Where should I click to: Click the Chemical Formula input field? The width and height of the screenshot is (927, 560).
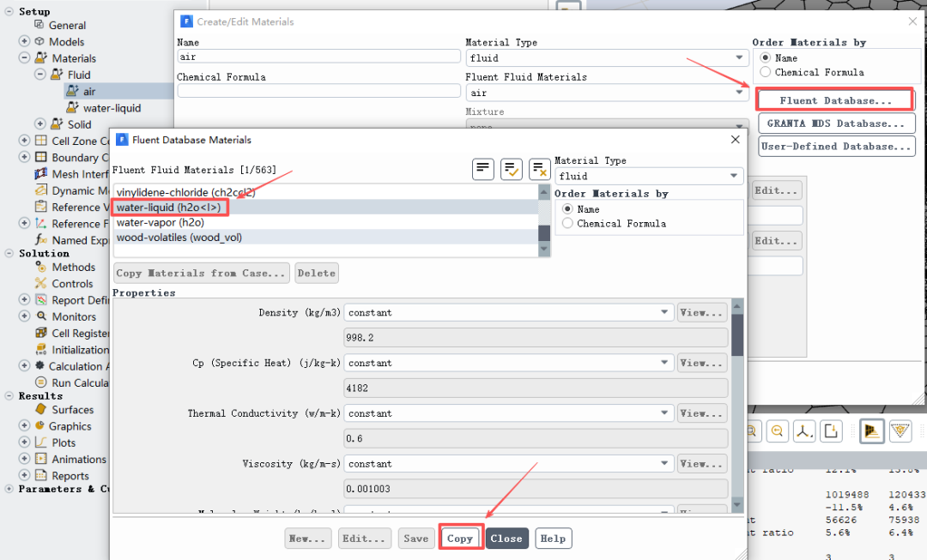(x=318, y=91)
